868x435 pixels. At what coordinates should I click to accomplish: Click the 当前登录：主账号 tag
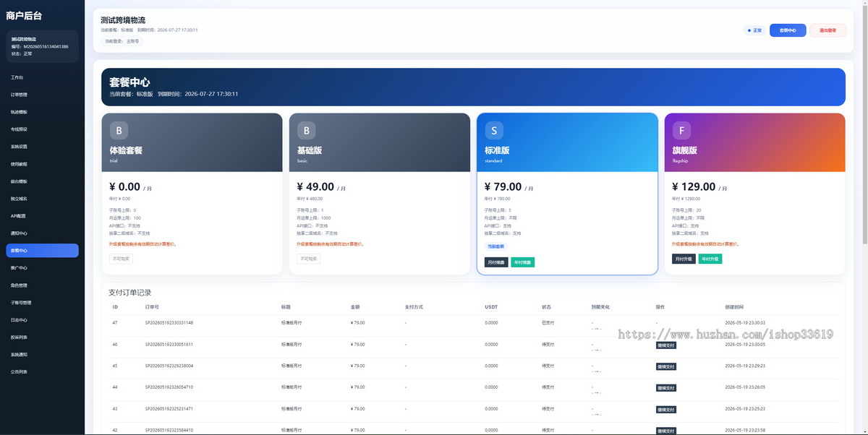click(122, 41)
